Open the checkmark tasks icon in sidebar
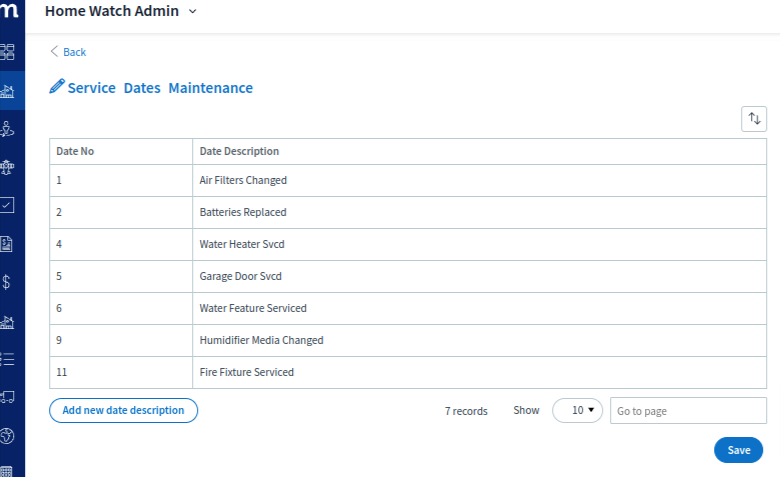This screenshot has height=477, width=780. tap(7, 205)
